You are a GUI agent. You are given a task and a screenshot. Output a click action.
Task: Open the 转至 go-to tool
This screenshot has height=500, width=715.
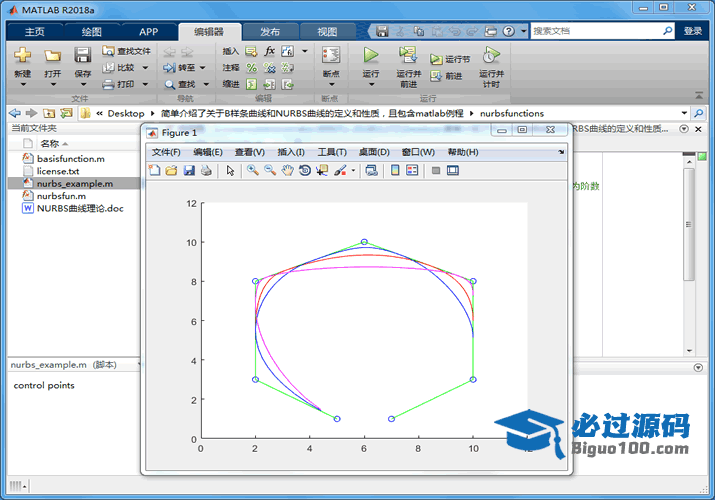[179, 67]
